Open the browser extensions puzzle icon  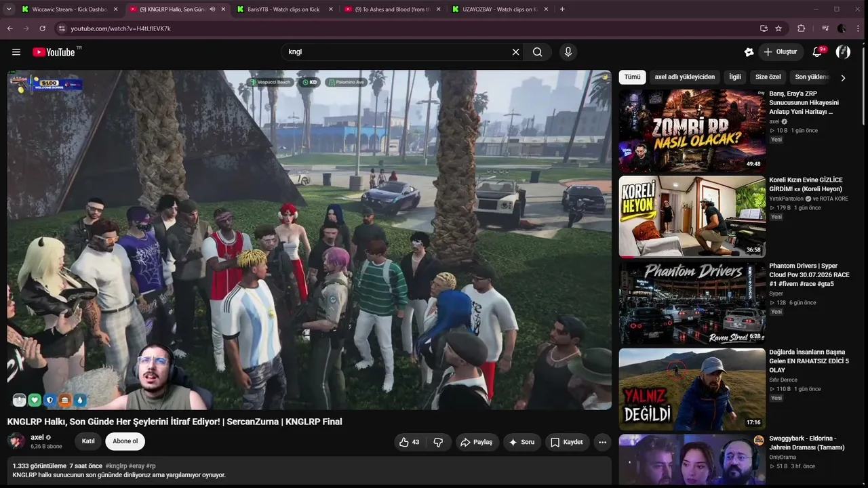point(802,28)
